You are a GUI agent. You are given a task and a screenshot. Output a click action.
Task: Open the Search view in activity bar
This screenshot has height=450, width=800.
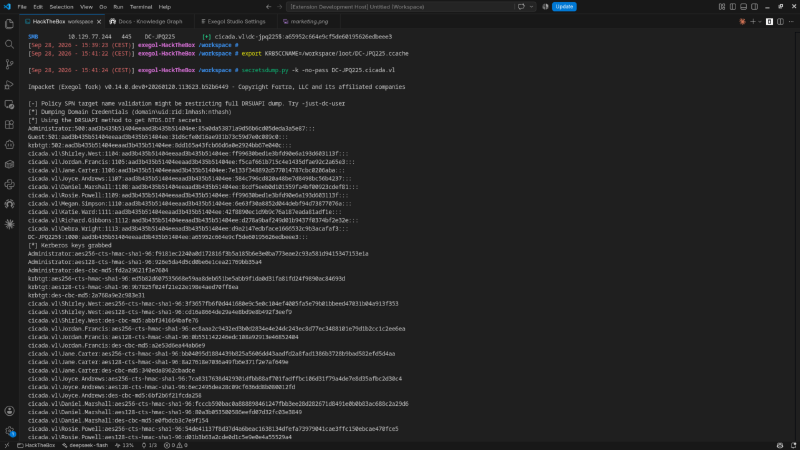[x=9, y=44]
